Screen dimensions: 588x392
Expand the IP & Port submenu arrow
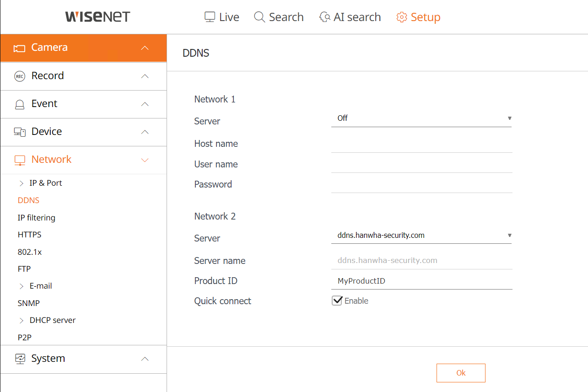(x=22, y=183)
